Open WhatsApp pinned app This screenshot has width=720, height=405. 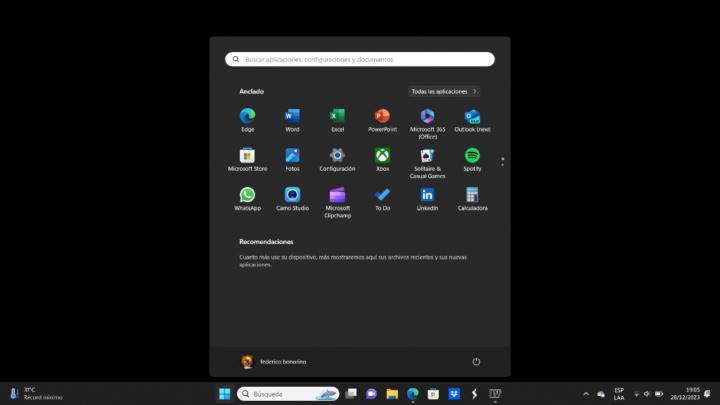(248, 199)
